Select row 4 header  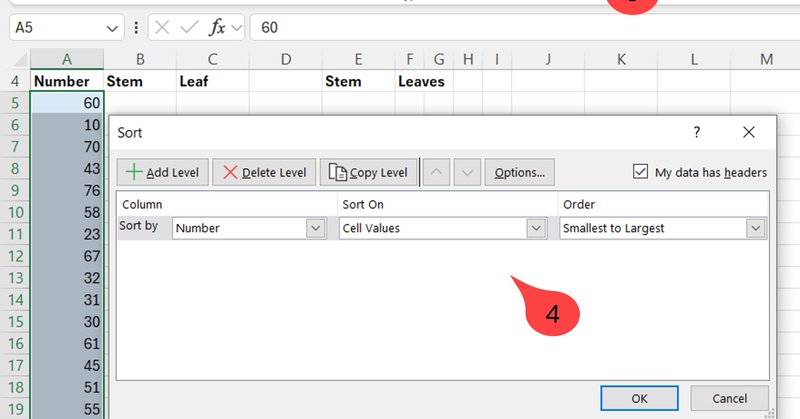[x=15, y=81]
